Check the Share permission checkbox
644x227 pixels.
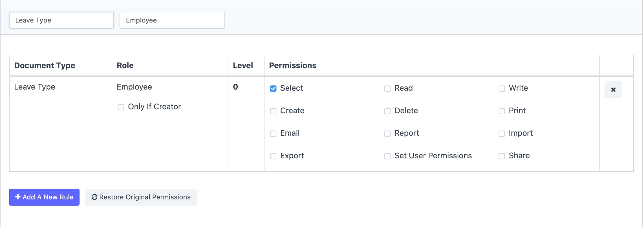tap(502, 156)
